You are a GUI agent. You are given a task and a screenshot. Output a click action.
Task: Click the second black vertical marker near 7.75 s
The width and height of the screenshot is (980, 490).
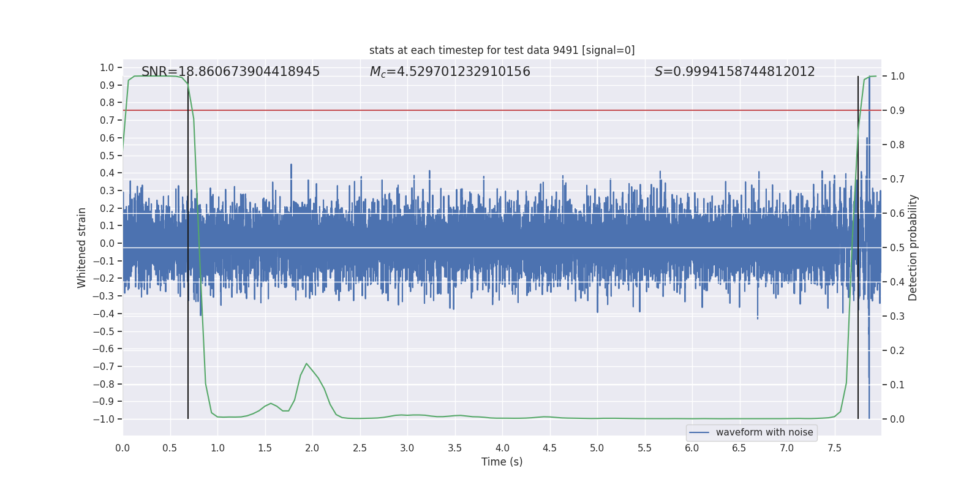pyautogui.click(x=858, y=367)
